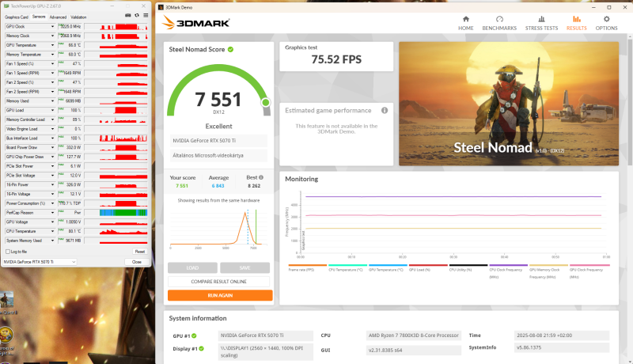This screenshot has width=633, height=364.
Task: Toggle the GPU Memory Clock Frequency legend entry
Action: (548, 271)
